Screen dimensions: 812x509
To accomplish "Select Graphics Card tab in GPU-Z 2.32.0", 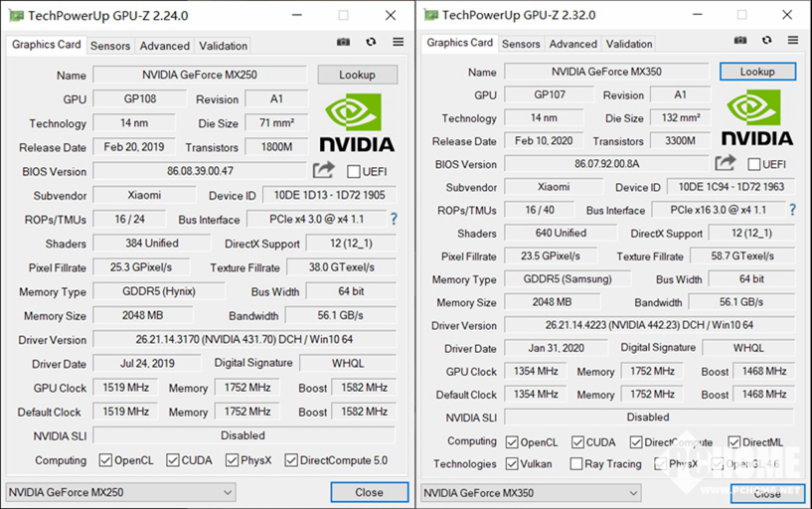I will point(459,43).
